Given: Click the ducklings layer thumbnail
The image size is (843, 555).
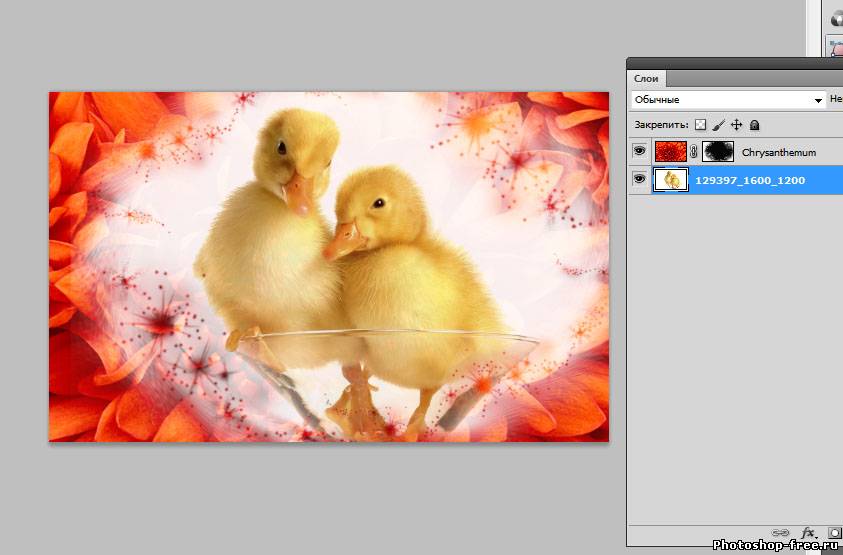Looking at the screenshot, I should pos(669,180).
